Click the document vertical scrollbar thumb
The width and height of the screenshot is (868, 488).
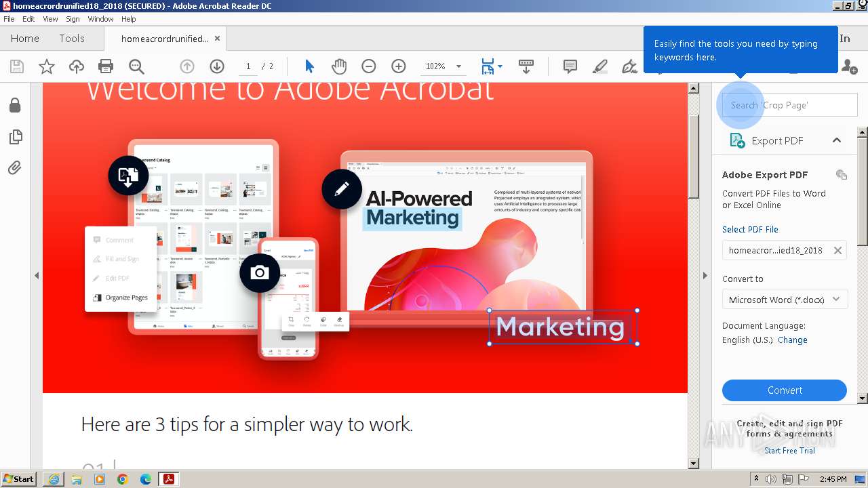coord(693,156)
